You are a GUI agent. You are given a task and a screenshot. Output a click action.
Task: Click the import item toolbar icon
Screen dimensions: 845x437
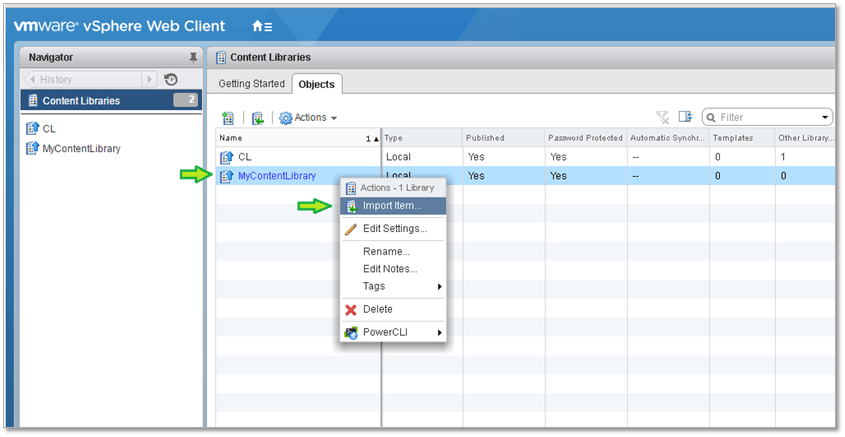(258, 118)
